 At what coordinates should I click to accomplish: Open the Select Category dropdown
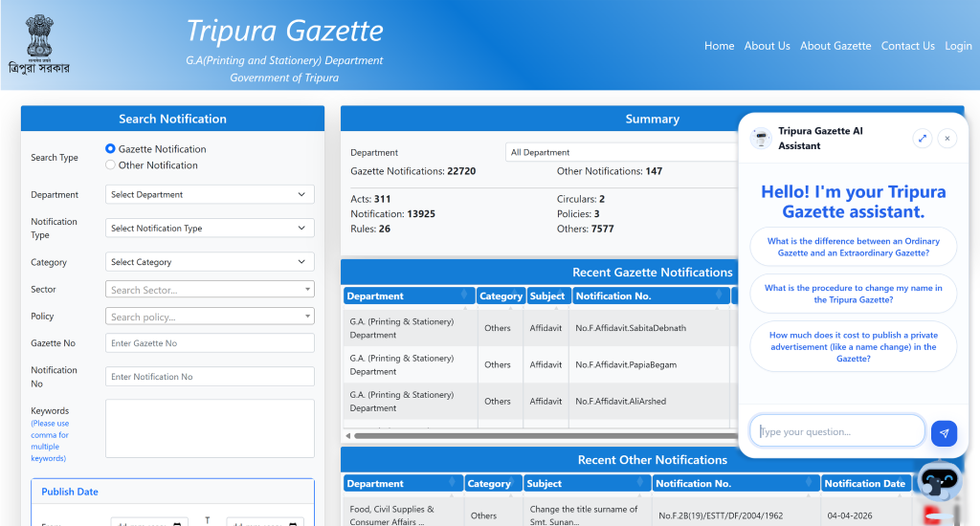pos(210,262)
